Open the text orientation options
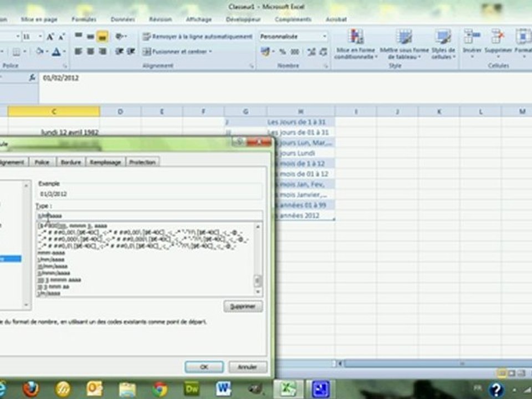 (x=121, y=36)
